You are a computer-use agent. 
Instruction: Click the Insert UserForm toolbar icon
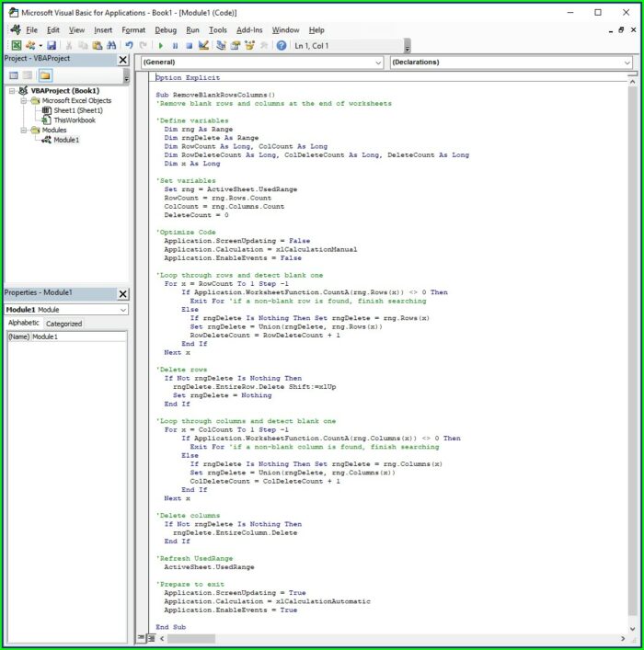pos(30,46)
